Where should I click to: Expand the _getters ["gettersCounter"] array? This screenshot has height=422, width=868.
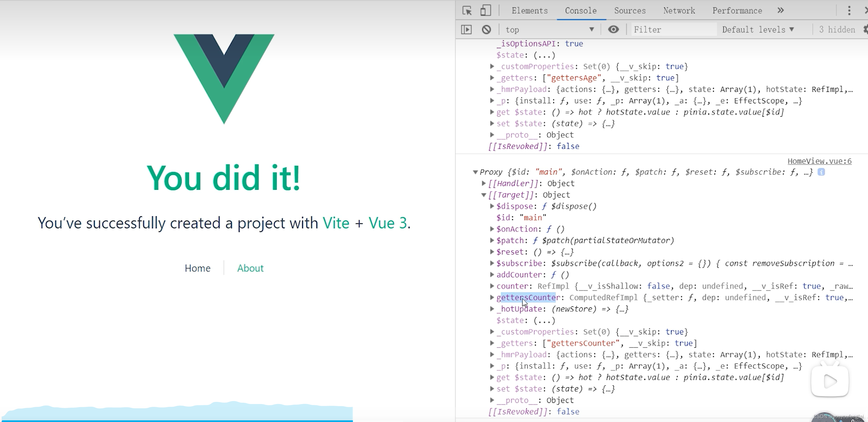pos(492,343)
